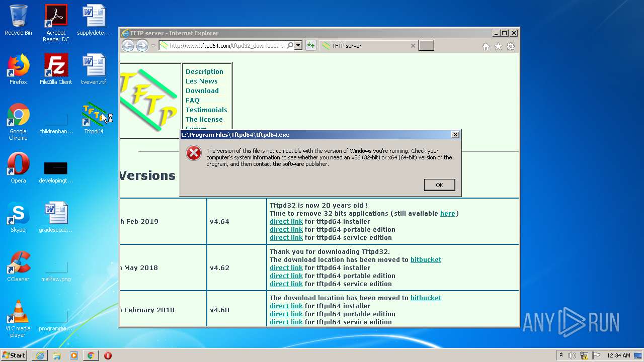Open Chrome from the taskbar

91,355
